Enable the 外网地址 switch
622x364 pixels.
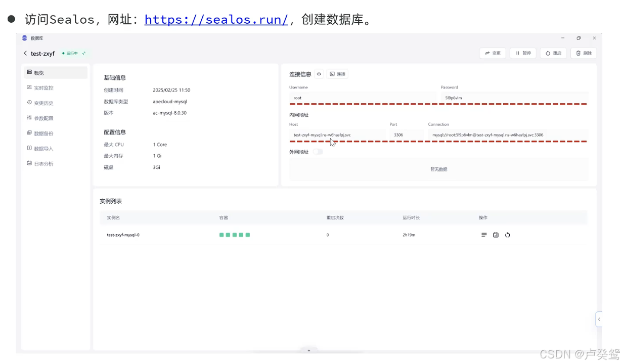pos(318,152)
